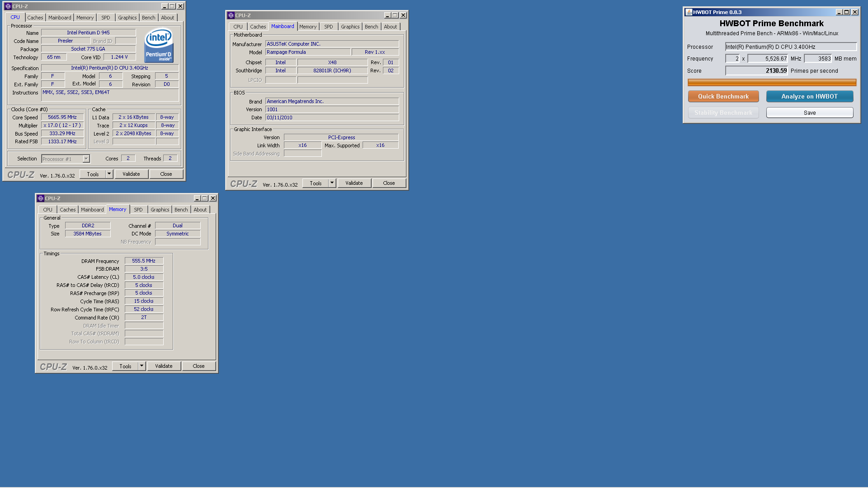Click the Rampage Formula model field
This screenshot has height=488, width=868.
(x=307, y=52)
